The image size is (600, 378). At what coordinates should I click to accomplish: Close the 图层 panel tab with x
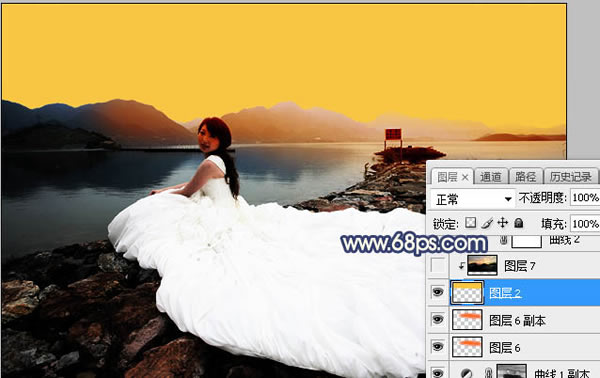[x=465, y=177]
